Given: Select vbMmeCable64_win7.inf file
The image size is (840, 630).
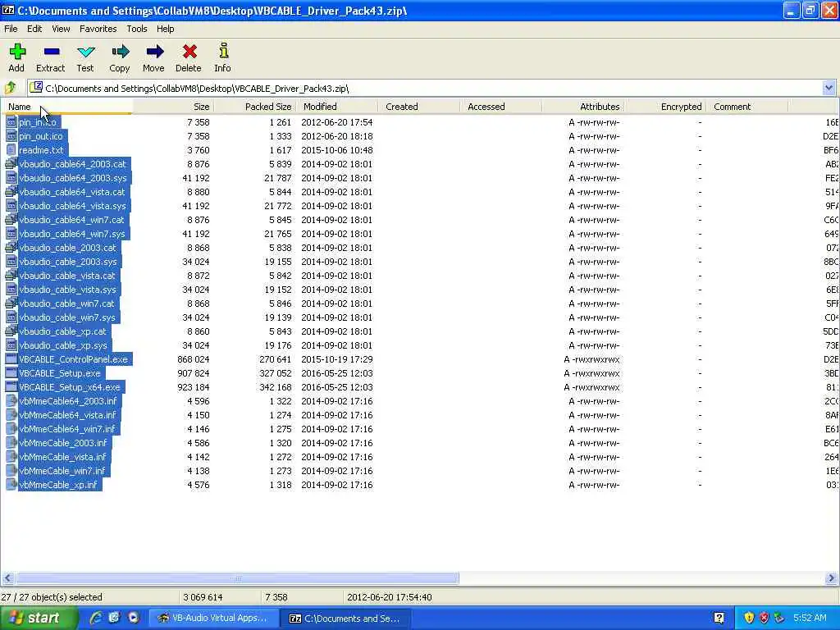Looking at the screenshot, I should click(67, 428).
